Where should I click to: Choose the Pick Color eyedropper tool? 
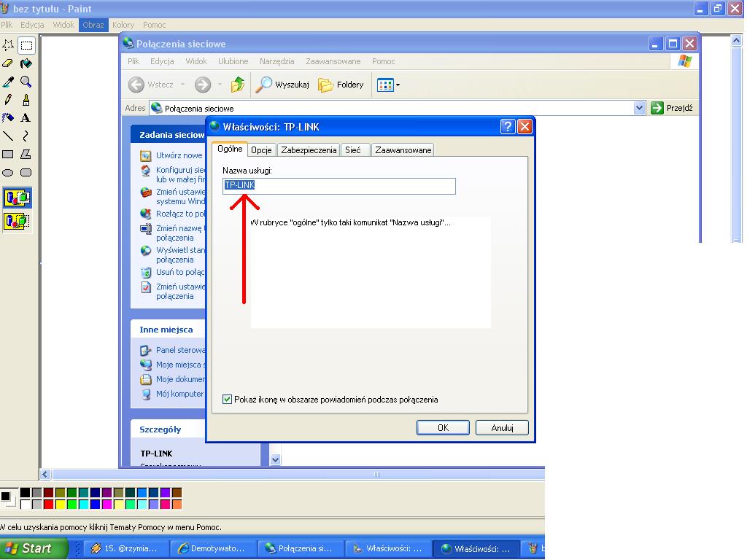click(8, 82)
